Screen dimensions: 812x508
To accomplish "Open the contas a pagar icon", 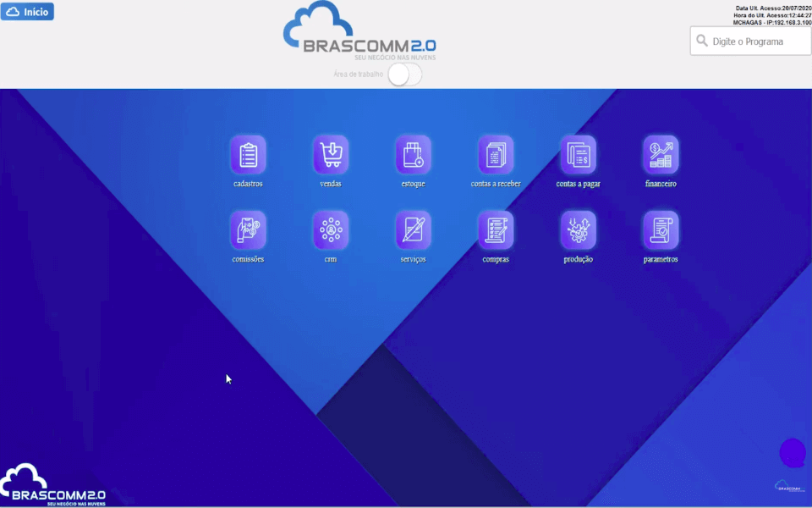I will pos(579,154).
